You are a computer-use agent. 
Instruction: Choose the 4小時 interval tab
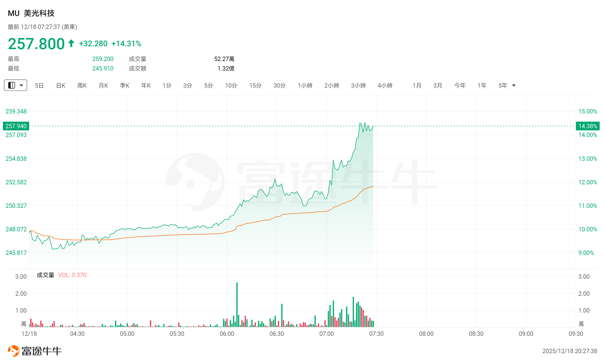[385, 85]
